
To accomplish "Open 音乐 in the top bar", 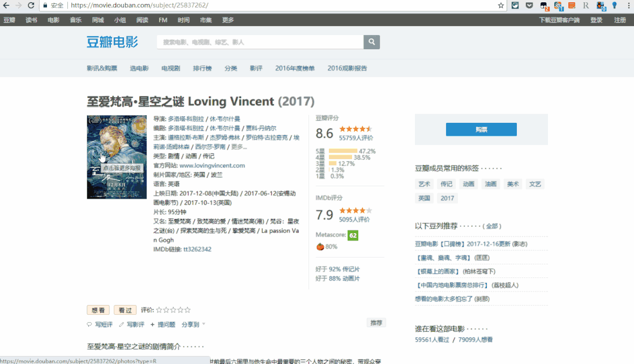I will (x=76, y=20).
